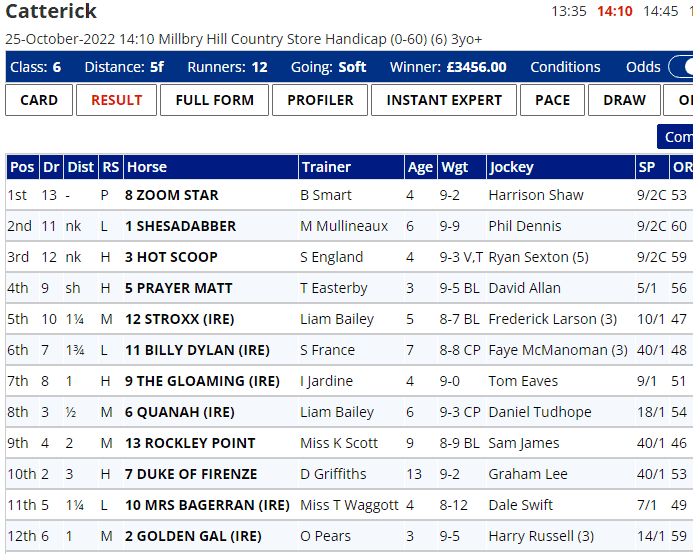This screenshot has width=693, height=554.
Task: Open jockey Daniel Tudhope's profile
Action: click(x=540, y=412)
